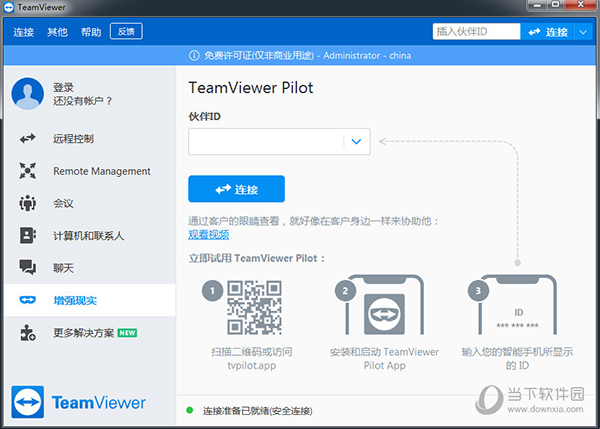600x429 pixels.
Task: Click the 免费许可证 license banner text
Action: click(x=307, y=55)
